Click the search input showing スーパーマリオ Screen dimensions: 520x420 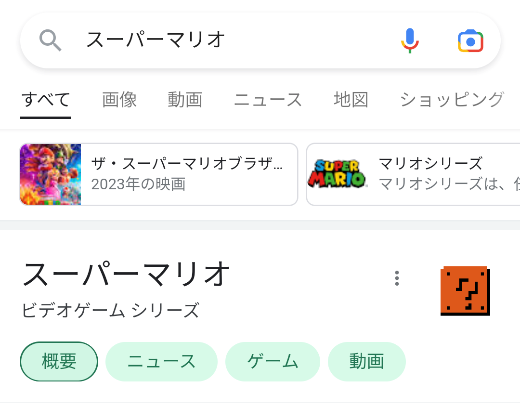[x=193, y=40]
